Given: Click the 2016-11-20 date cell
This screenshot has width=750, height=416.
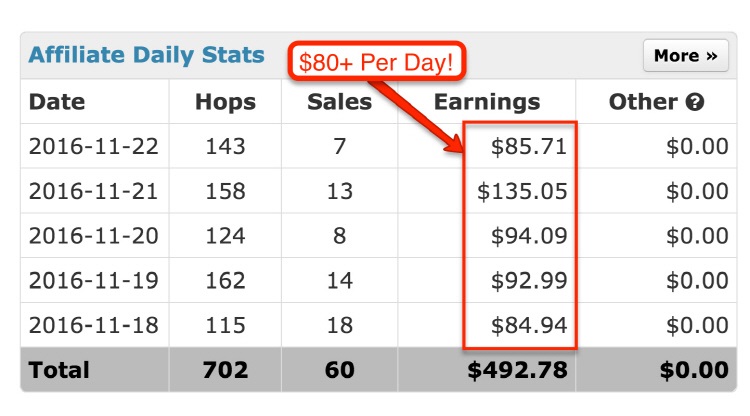Looking at the screenshot, I should coord(94,236).
